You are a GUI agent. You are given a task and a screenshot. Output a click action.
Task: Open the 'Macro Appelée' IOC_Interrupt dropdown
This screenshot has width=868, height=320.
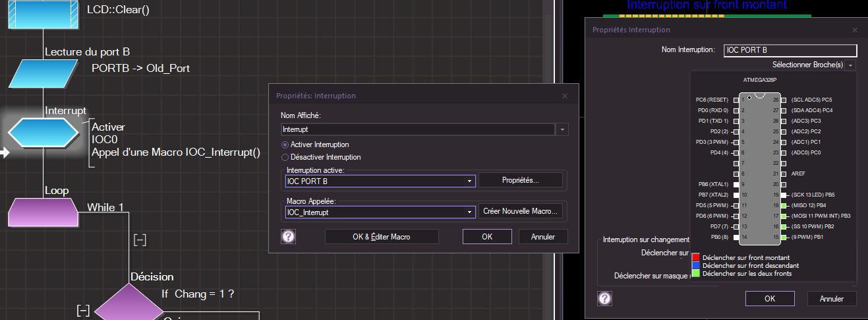tap(469, 212)
